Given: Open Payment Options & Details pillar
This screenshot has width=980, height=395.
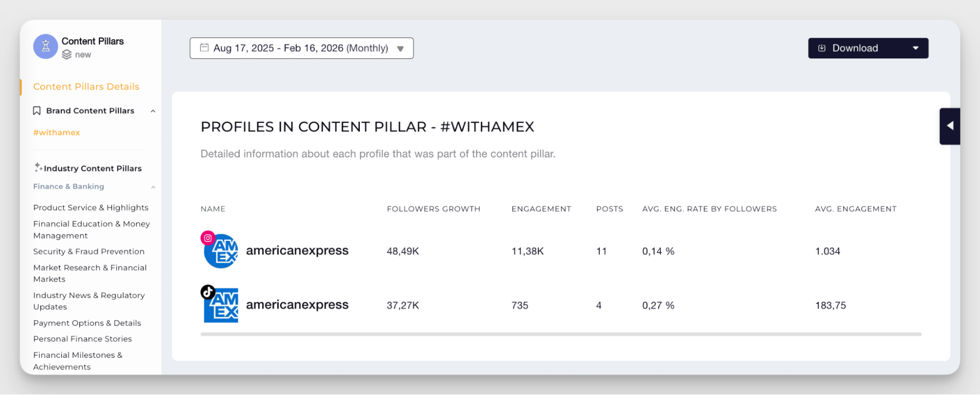Looking at the screenshot, I should (87, 323).
